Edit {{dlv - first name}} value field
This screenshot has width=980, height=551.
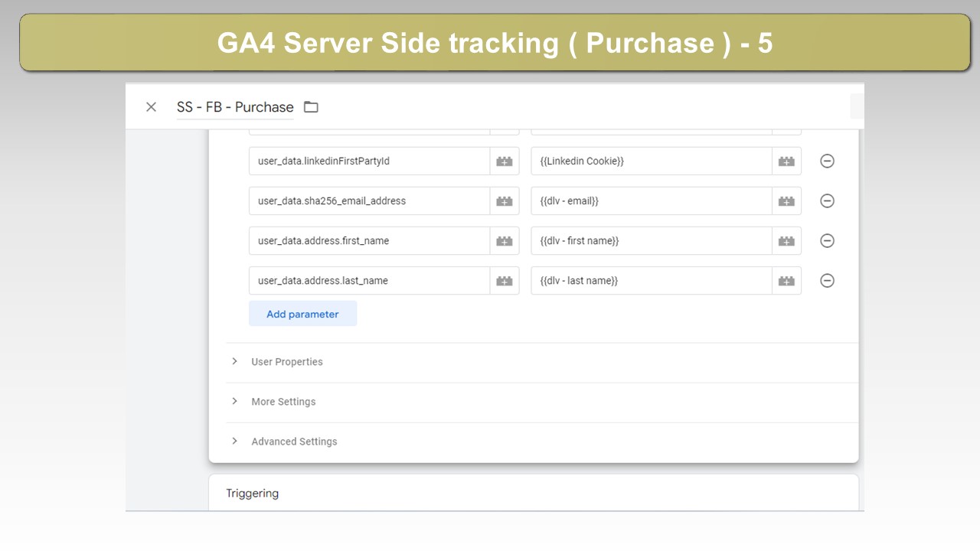click(651, 241)
